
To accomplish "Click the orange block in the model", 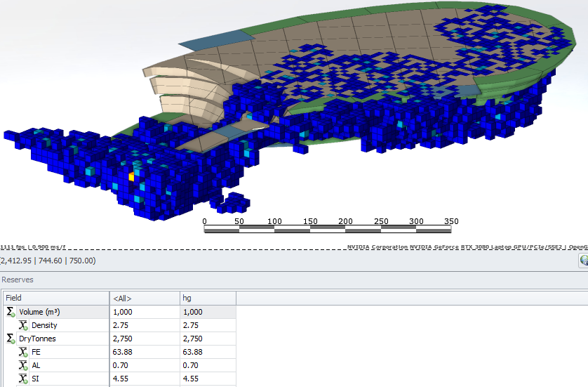I will [131, 177].
